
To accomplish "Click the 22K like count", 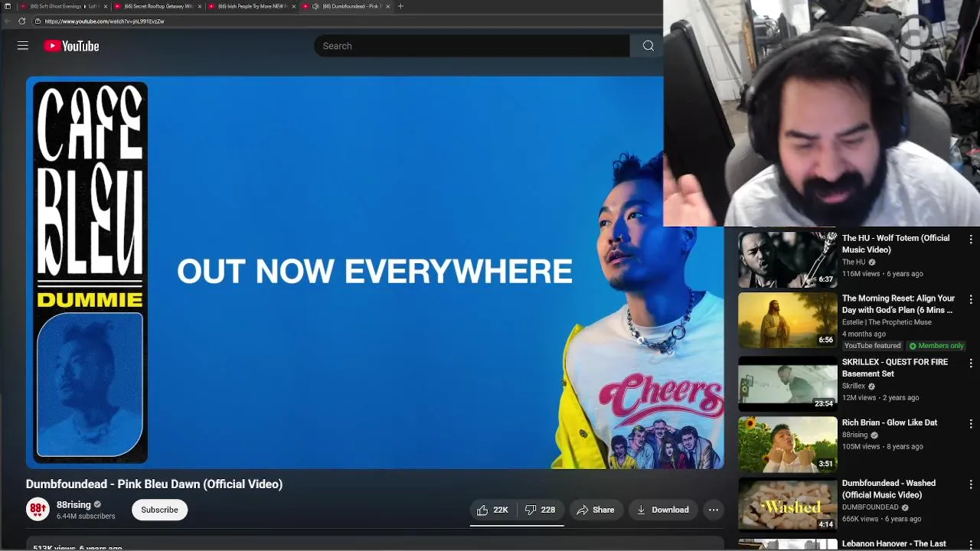I will pos(501,510).
